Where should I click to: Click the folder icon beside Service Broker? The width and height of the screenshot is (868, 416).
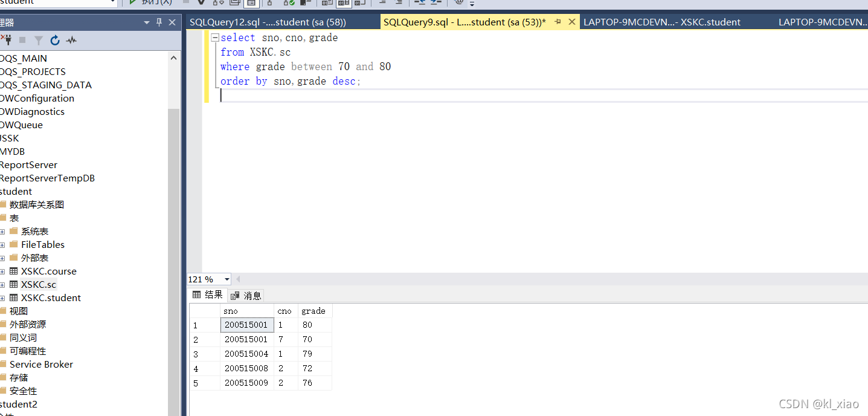point(3,364)
